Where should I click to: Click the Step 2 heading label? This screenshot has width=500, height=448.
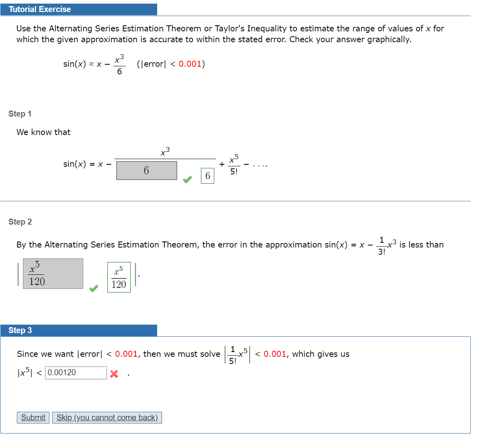point(20,222)
